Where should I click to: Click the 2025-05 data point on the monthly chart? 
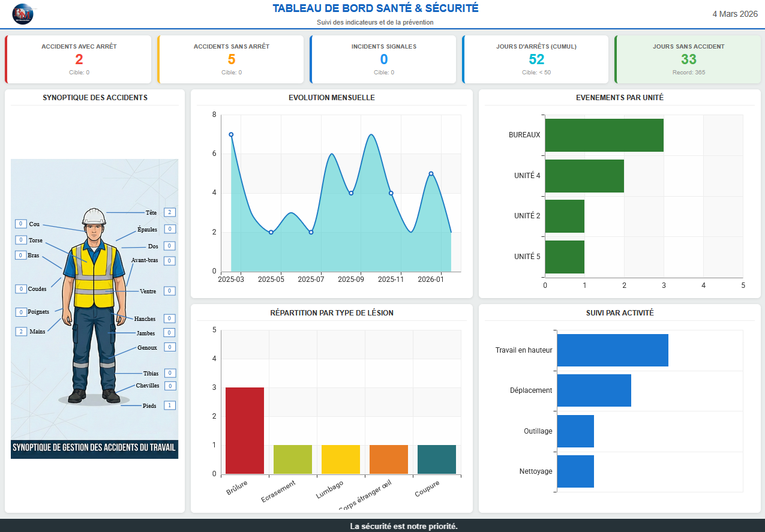pyautogui.click(x=271, y=232)
